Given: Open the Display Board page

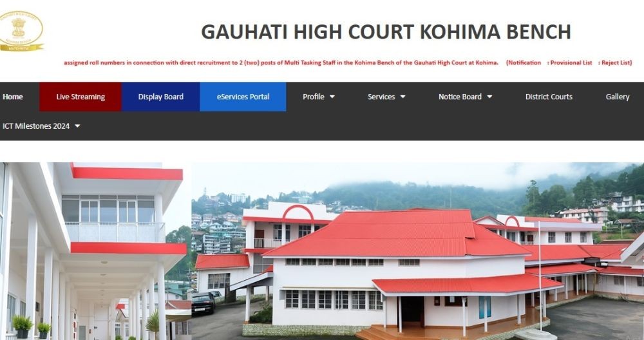Looking at the screenshot, I should 160,97.
